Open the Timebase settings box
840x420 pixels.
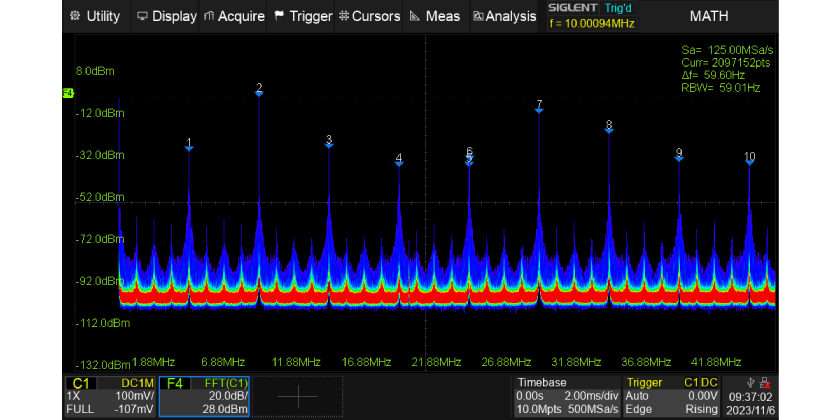565,397
